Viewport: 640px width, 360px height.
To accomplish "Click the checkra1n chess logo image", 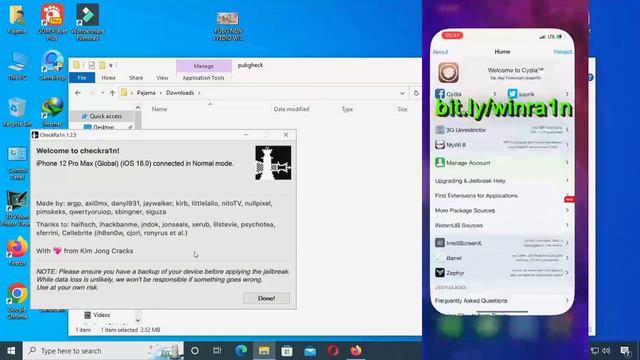I will click(x=273, y=163).
